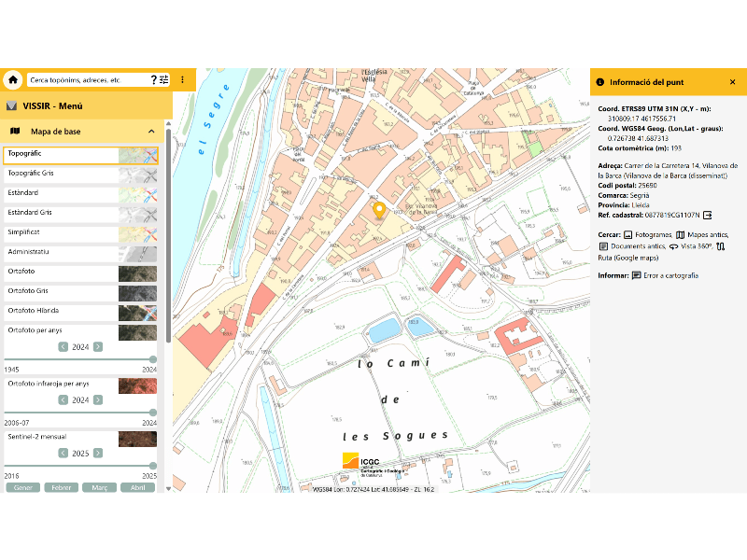
Task: Close the Informació del punt panel
Action: pos(732,82)
